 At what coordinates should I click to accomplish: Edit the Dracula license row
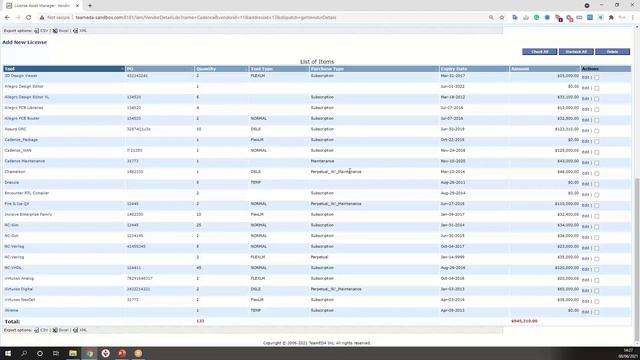point(585,184)
